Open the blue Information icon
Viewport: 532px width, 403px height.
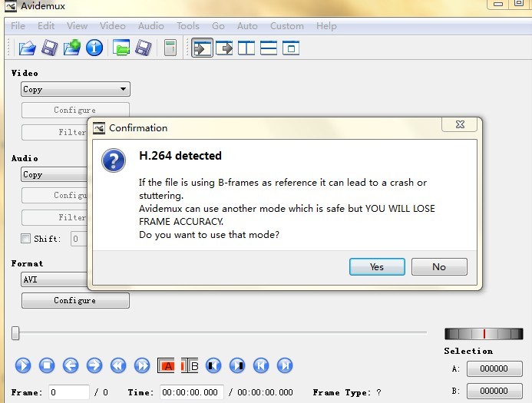[x=94, y=48]
